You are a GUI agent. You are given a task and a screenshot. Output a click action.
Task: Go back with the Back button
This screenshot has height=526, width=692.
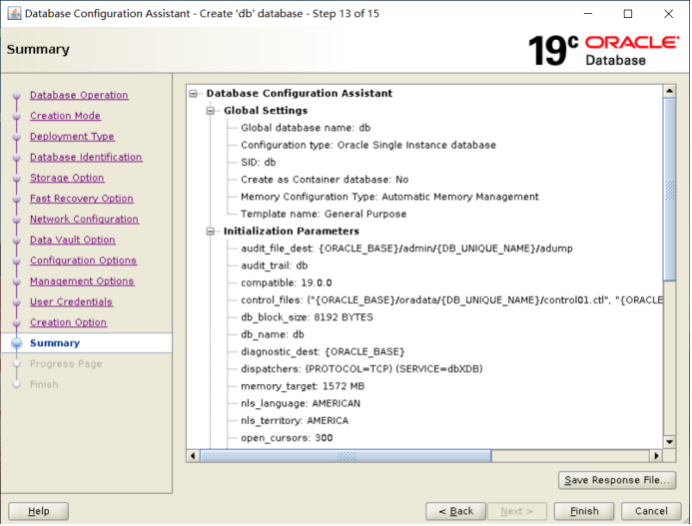[x=455, y=511]
